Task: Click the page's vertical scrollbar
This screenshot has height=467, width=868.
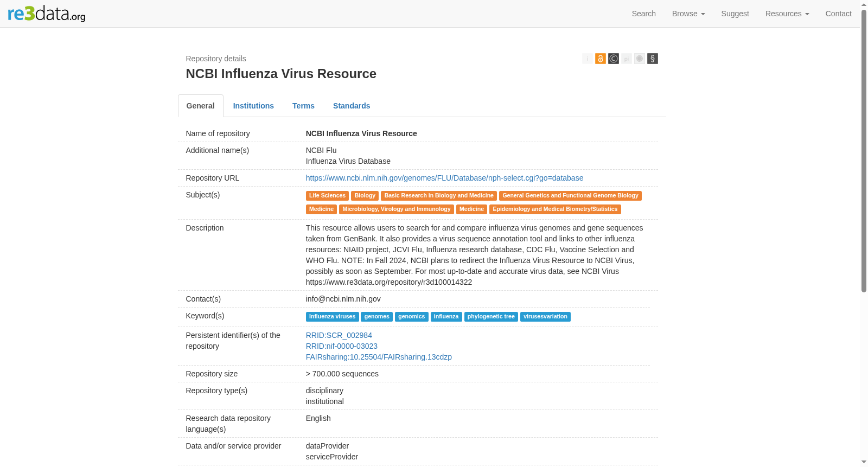Action: [x=864, y=151]
